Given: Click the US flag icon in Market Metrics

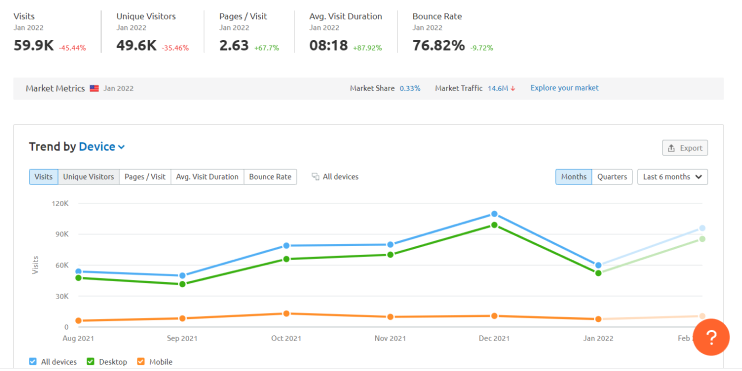Looking at the screenshot, I should [x=94, y=88].
